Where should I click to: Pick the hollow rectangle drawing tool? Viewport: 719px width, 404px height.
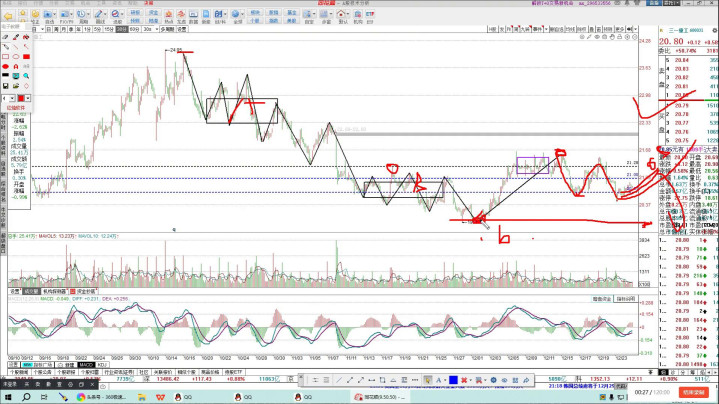pos(6,56)
